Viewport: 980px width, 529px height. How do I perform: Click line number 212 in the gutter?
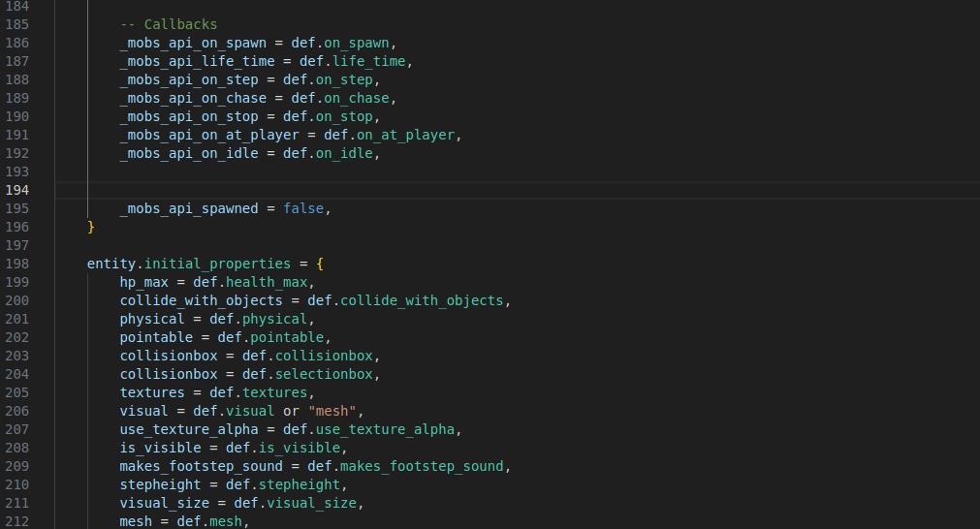17,521
